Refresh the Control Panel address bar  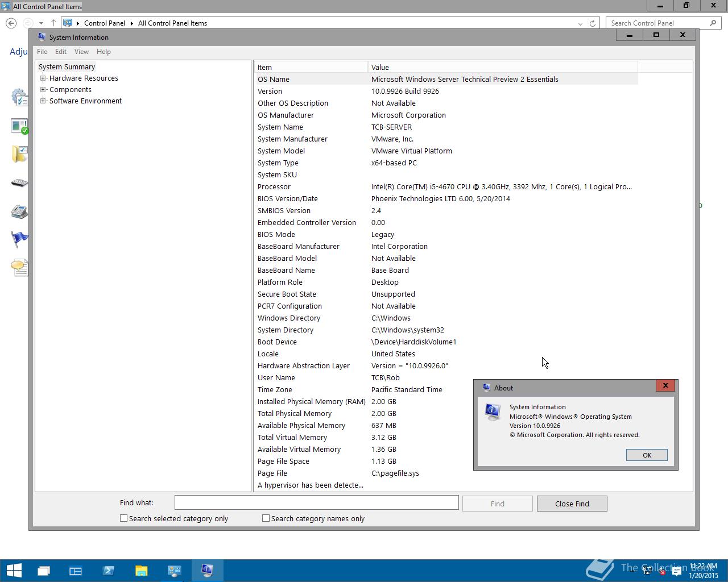[x=593, y=23]
